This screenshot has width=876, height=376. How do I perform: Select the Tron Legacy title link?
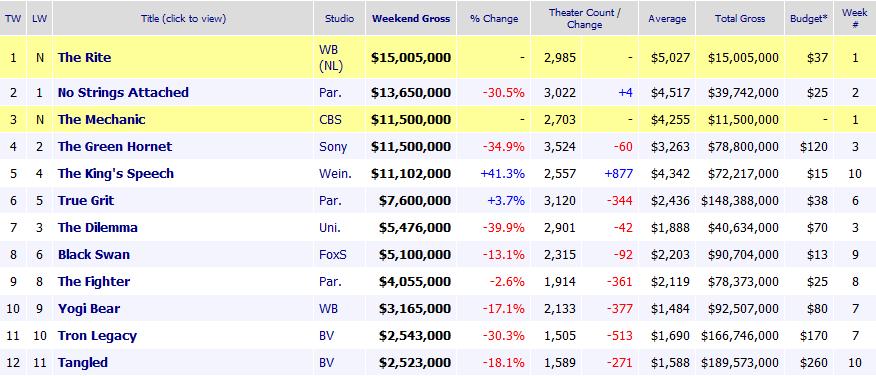coord(97,336)
